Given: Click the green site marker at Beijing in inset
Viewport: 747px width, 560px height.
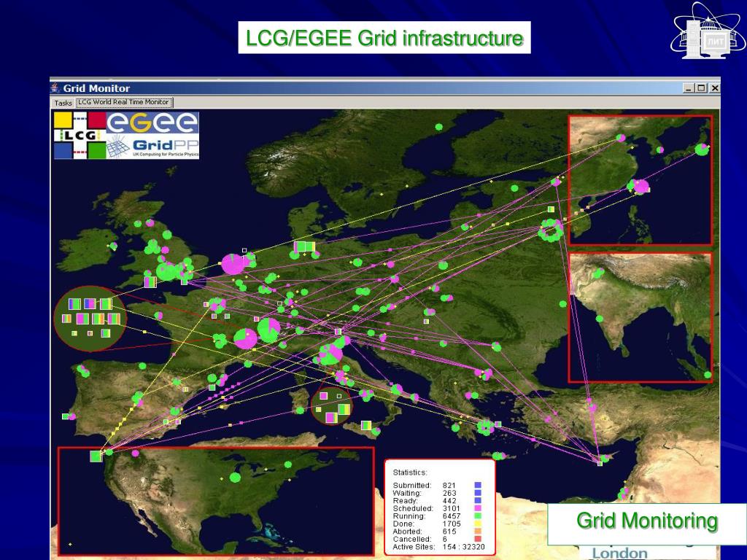Looking at the screenshot, I should [x=620, y=137].
